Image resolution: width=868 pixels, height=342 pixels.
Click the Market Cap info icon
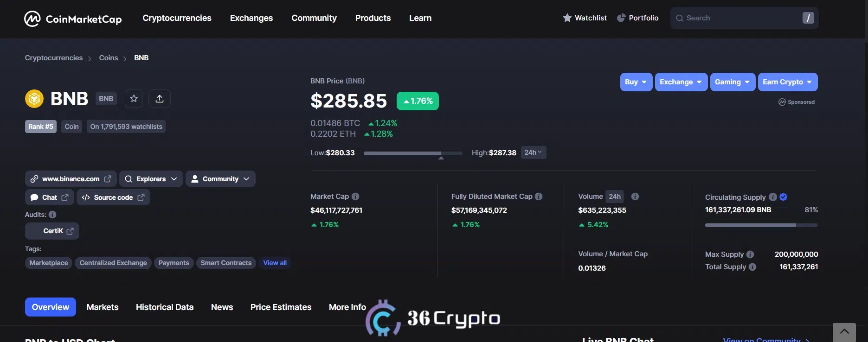click(355, 196)
